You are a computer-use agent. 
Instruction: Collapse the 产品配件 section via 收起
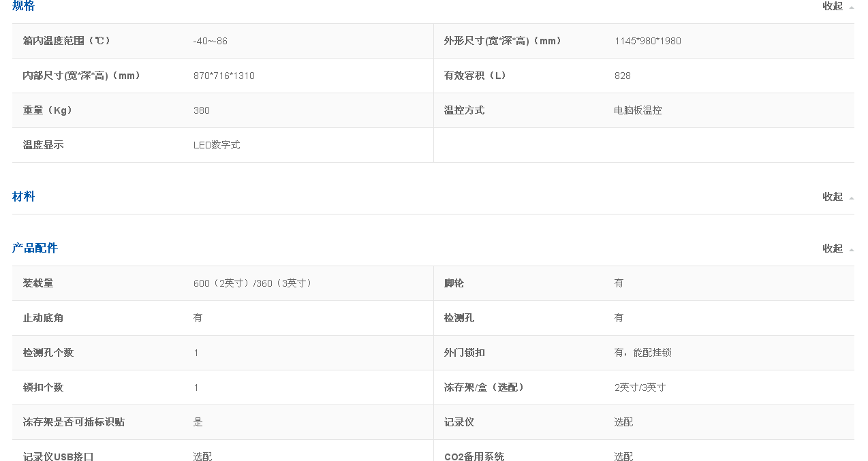pyautogui.click(x=833, y=249)
